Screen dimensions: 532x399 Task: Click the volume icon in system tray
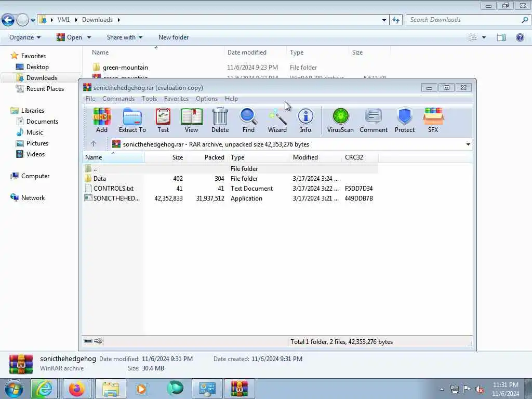coord(480,390)
